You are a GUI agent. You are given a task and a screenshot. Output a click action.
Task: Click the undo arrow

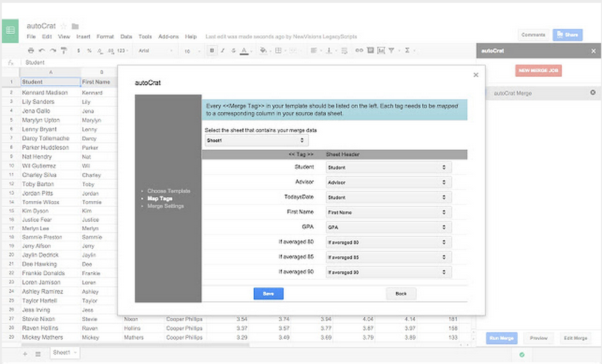(42, 51)
